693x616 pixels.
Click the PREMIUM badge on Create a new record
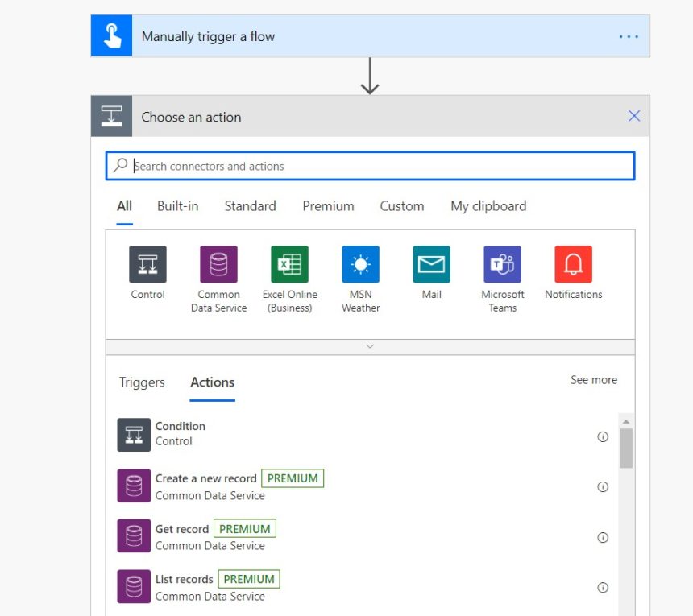[293, 478]
